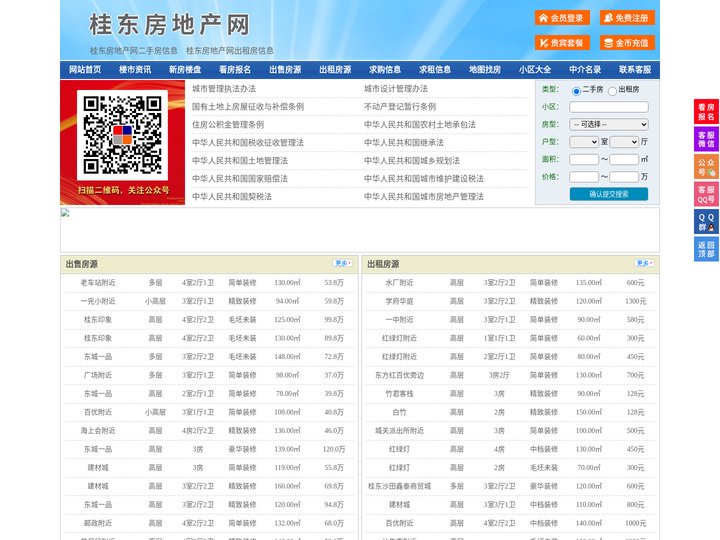720x540 pixels.
Task: Click 更多 icon in 出租房源 header
Action: pyautogui.click(x=644, y=263)
